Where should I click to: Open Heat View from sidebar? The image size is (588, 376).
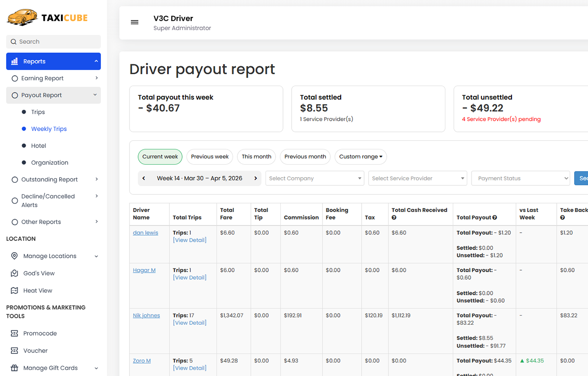point(37,290)
